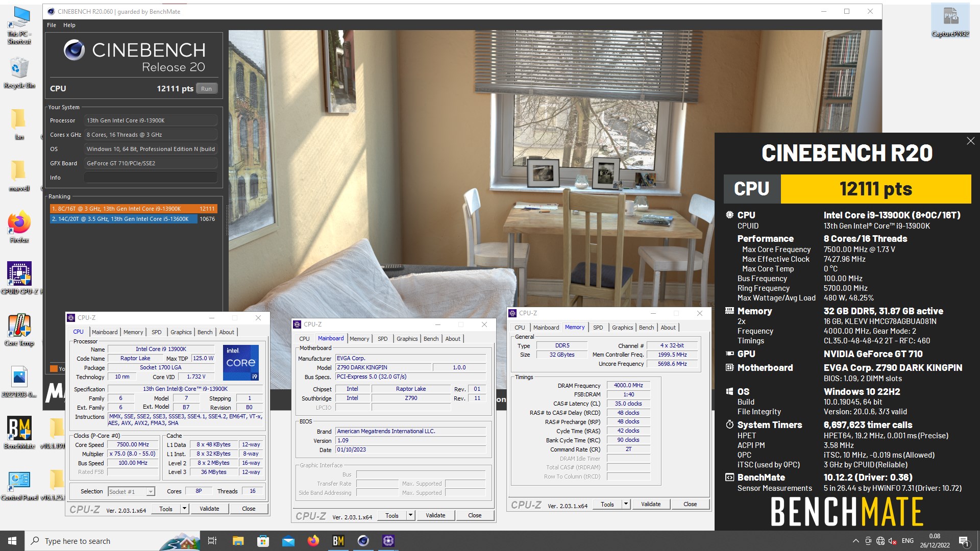Viewport: 980px width, 551px height.
Task: Open Cinebench File menu
Action: point(52,25)
